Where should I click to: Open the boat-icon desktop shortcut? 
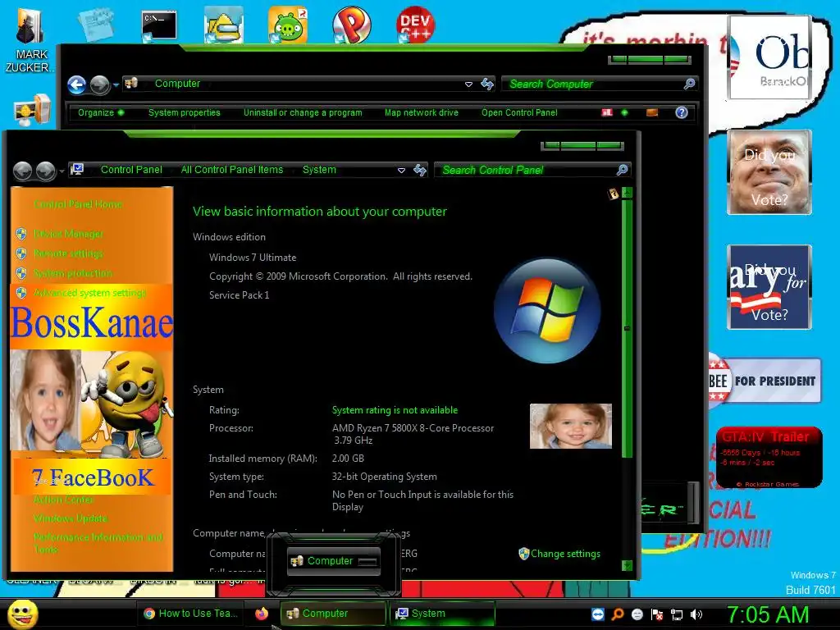[x=223, y=25]
